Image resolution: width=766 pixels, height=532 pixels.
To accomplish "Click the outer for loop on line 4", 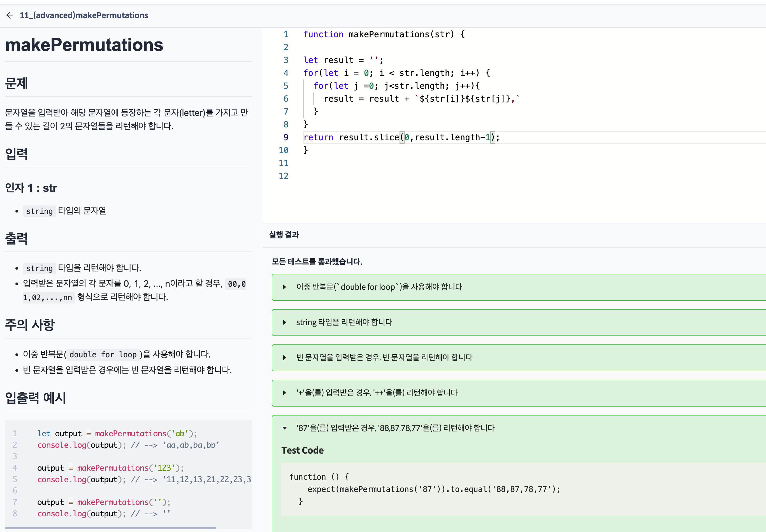I will pos(396,73).
